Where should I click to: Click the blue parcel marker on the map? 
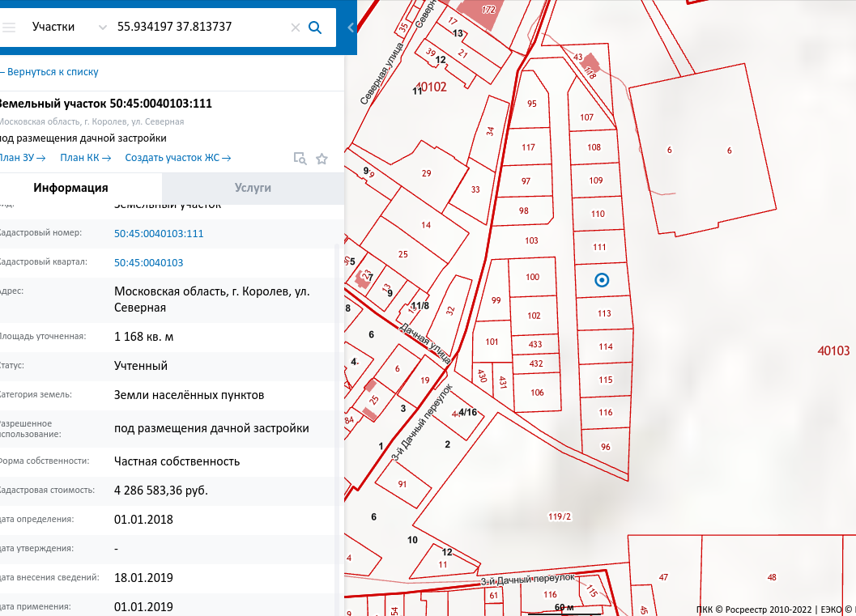[x=602, y=280]
